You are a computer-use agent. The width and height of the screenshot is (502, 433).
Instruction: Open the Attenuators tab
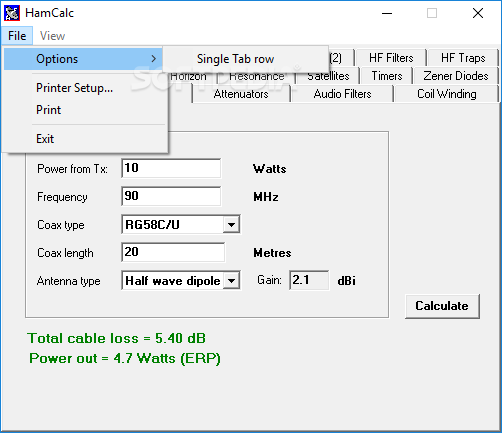[x=241, y=94]
